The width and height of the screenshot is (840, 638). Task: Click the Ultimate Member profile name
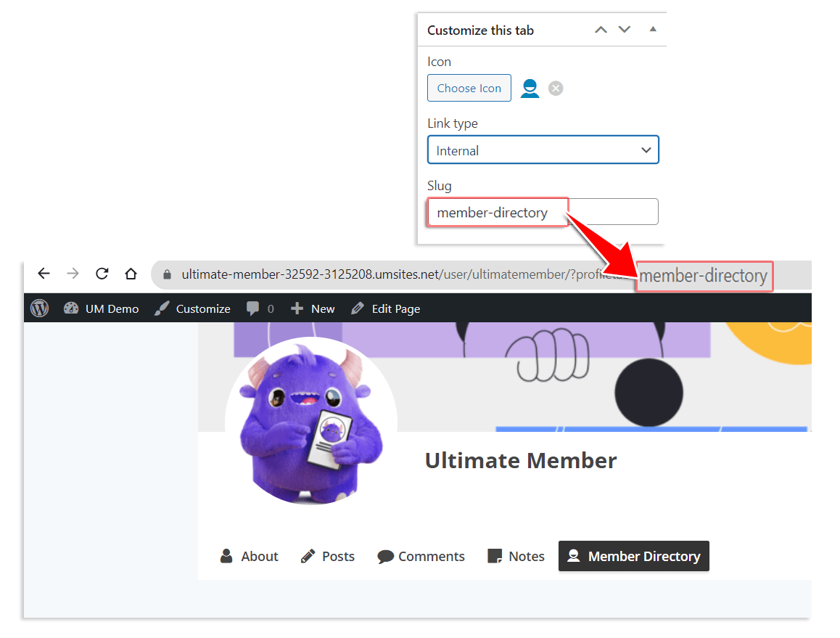coord(521,461)
